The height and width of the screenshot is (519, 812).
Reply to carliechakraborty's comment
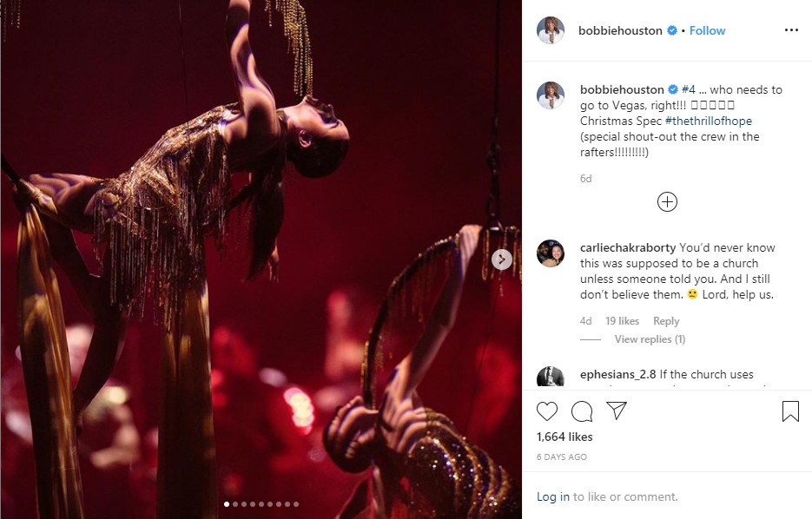click(x=666, y=321)
